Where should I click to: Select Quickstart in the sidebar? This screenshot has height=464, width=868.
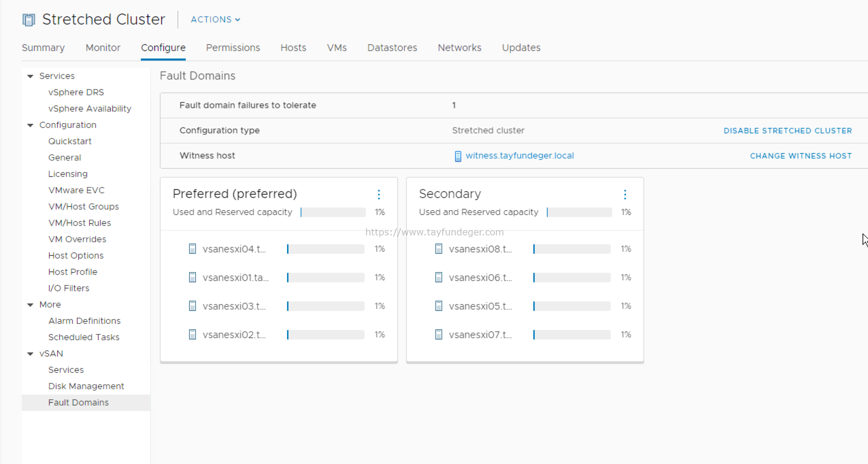(x=70, y=141)
